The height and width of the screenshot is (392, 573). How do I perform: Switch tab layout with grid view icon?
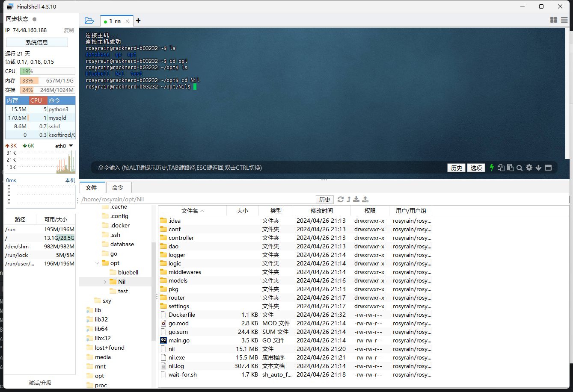point(553,20)
